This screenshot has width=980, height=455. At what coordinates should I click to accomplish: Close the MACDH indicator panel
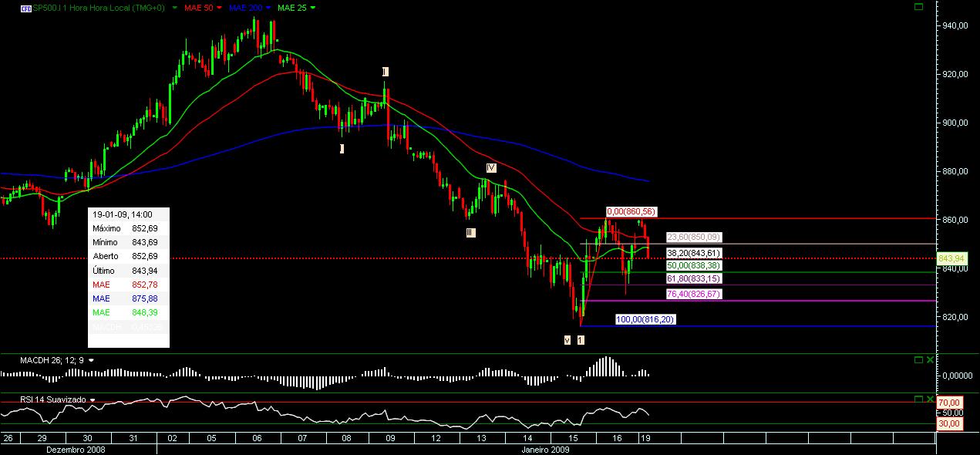(x=930, y=360)
